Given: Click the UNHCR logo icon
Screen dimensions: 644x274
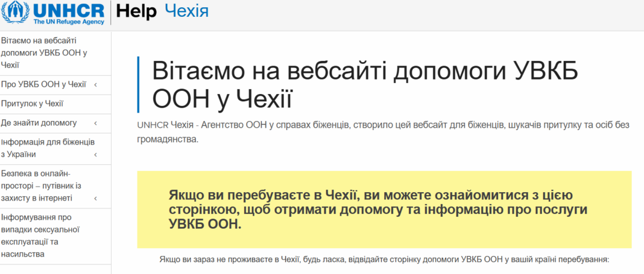Looking at the screenshot, I should (x=53, y=13).
